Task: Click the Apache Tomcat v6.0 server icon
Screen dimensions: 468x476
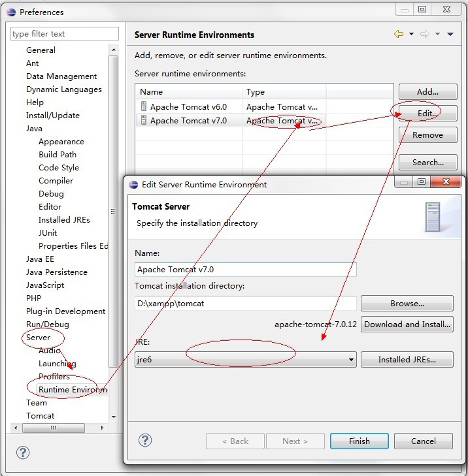Action: [143, 106]
